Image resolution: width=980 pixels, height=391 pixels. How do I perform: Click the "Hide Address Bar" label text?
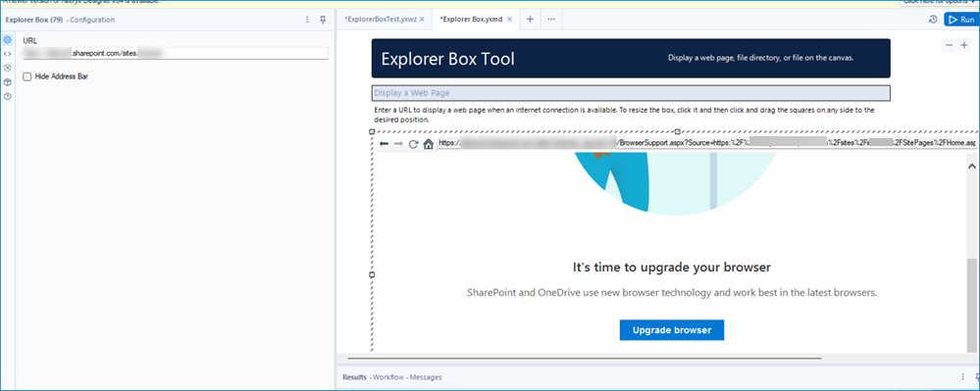[x=61, y=76]
